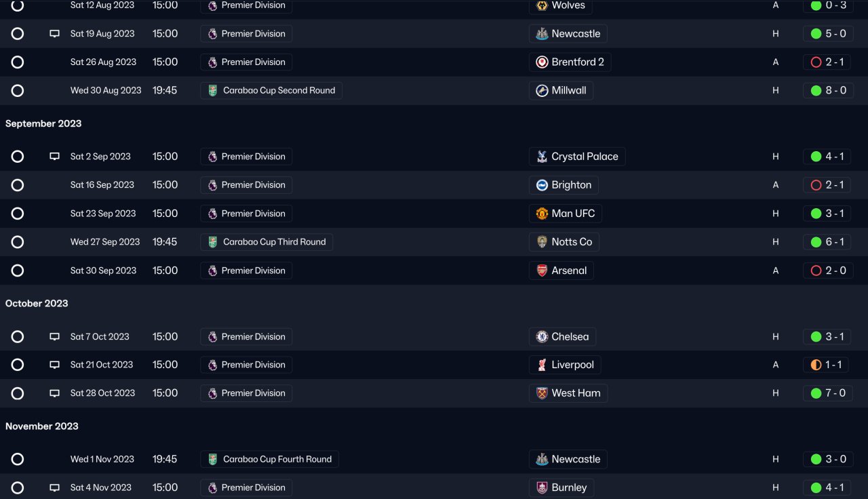Open the 1 - 1 Liverpool draw result

pyautogui.click(x=826, y=365)
